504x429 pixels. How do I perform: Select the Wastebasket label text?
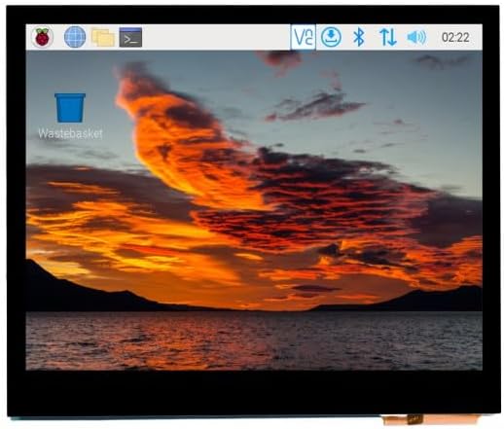point(70,133)
